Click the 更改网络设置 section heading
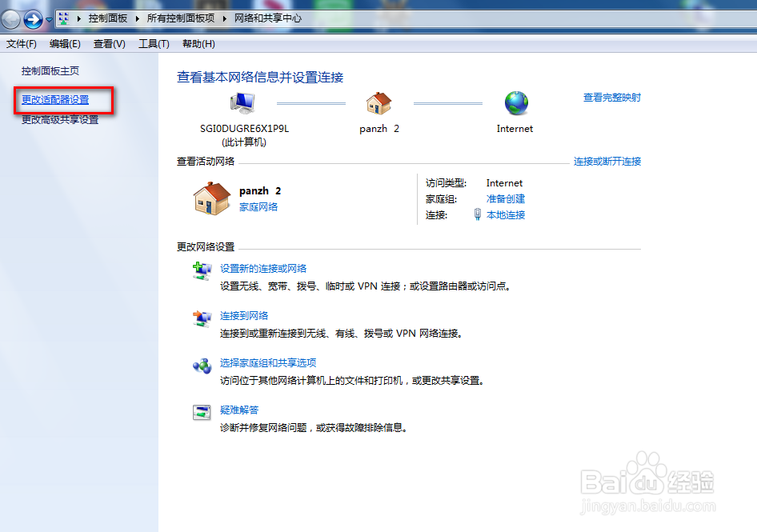Image resolution: width=757 pixels, height=532 pixels. click(205, 246)
